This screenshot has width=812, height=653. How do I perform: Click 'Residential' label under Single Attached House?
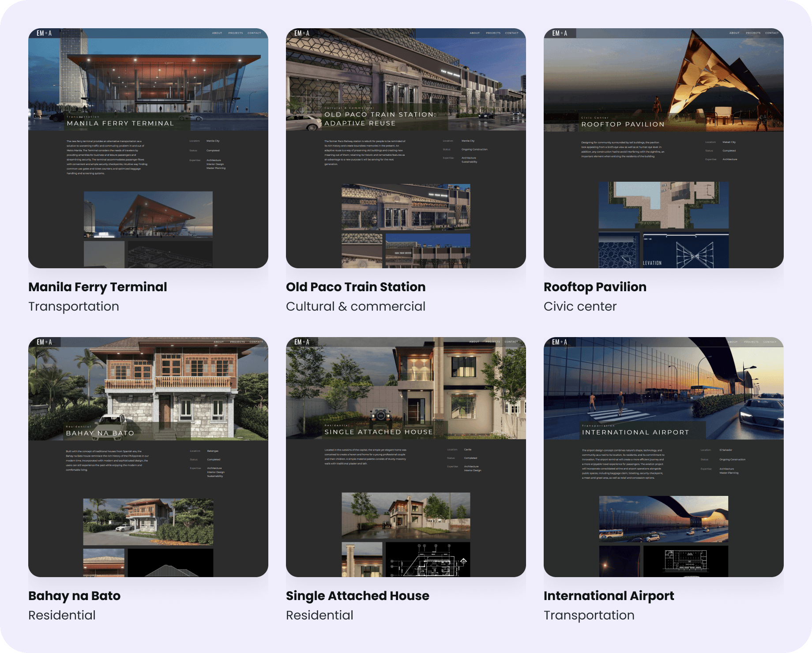[x=320, y=615]
